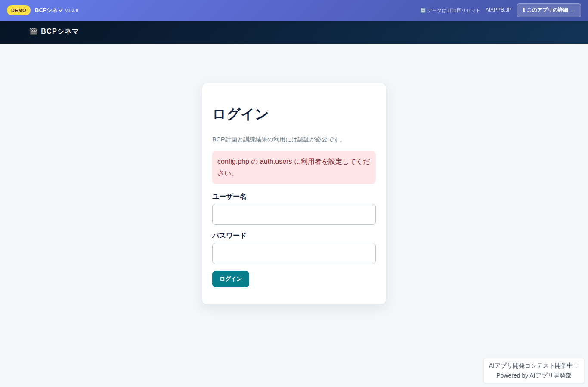Viewport: 588px width, 387px height.
Task: Follow the AIAPPS.JP link
Action: 498,10
